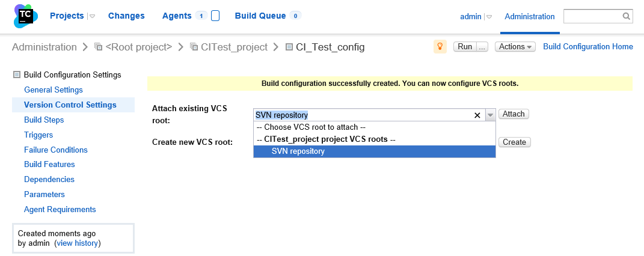Go to Build Steps settings

[x=44, y=120]
